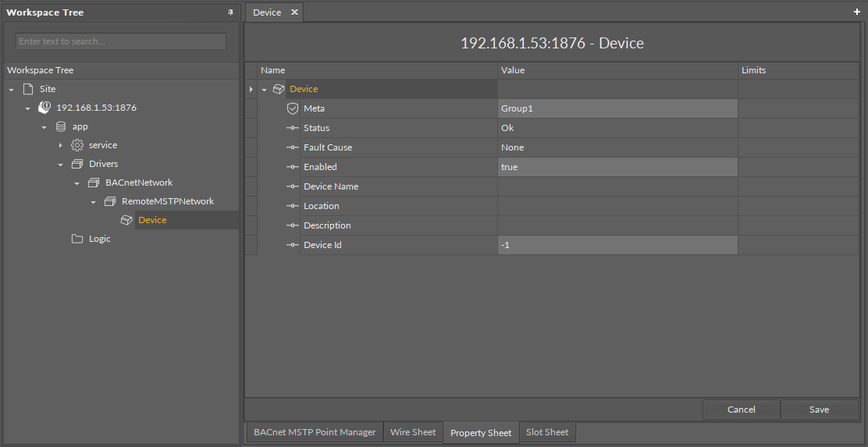Image resolution: width=868 pixels, height=447 pixels.
Task: Collapse the Site tree node
Action: pyautogui.click(x=12, y=90)
